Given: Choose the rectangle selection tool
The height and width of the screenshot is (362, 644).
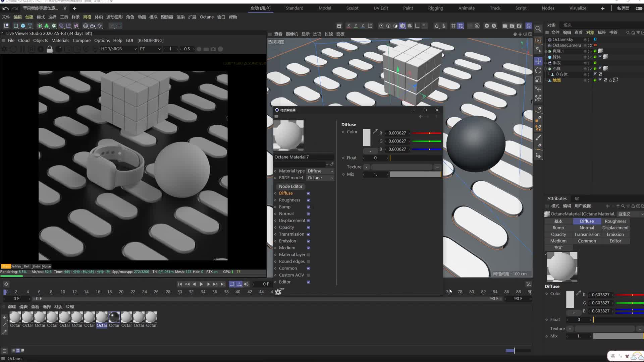Looking at the screenshot, I should coord(538,40).
